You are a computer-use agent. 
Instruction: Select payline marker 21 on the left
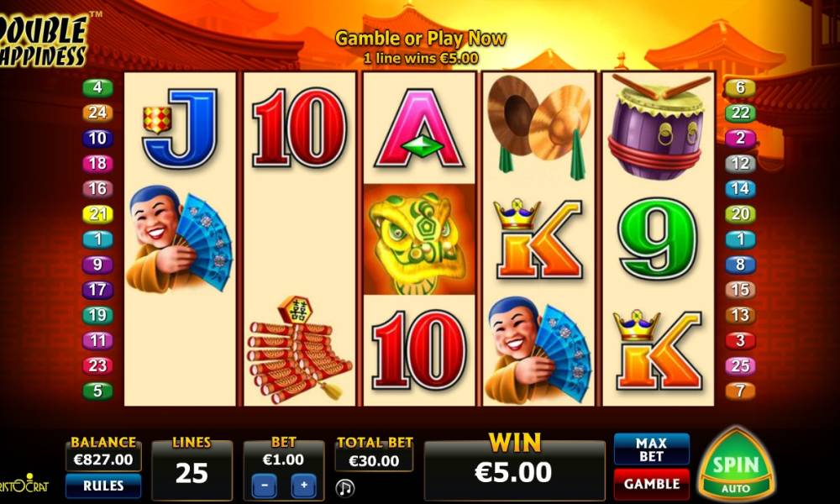click(x=97, y=214)
